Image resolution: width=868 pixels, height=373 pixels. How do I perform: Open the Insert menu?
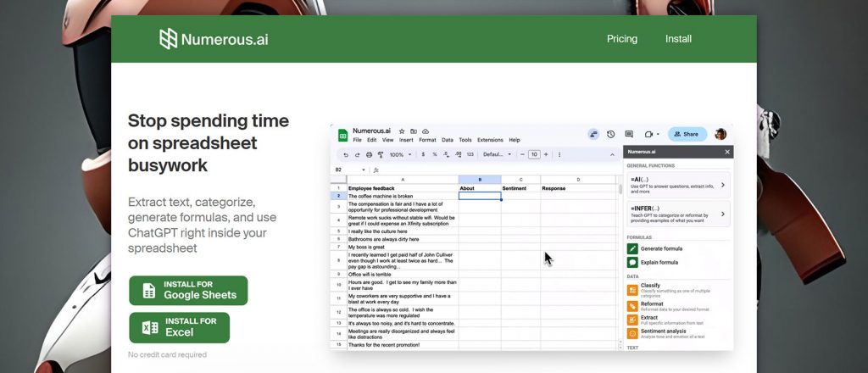tap(406, 140)
